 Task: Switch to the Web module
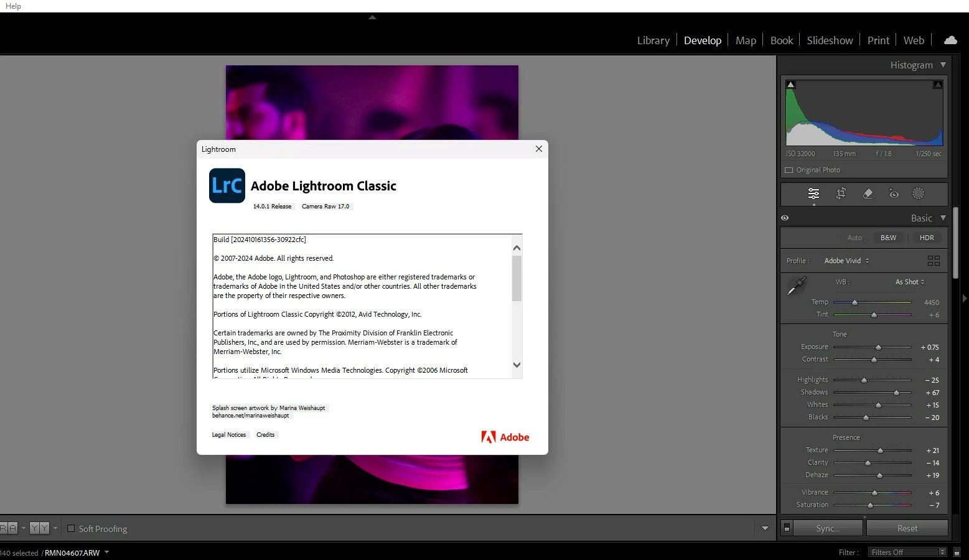pos(914,40)
